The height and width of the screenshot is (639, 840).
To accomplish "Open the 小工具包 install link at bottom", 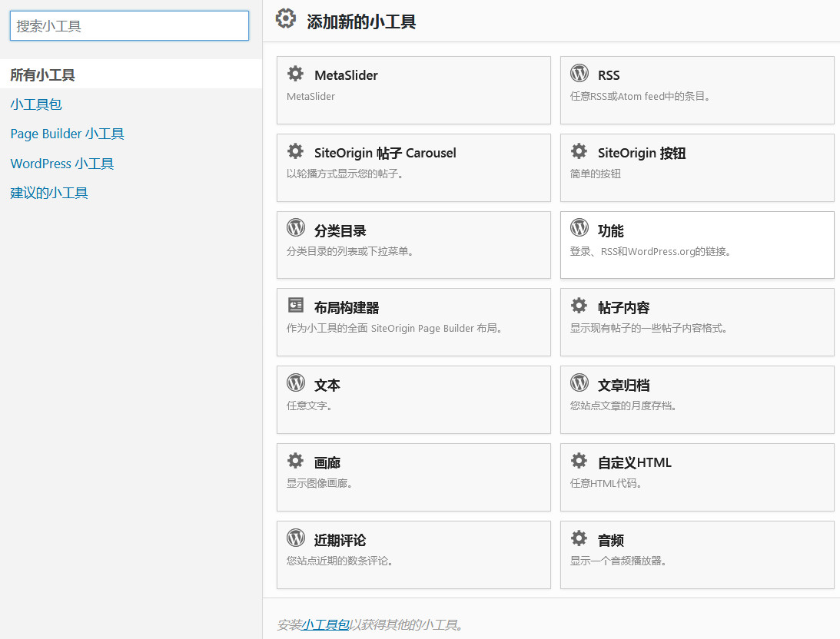I will tap(325, 624).
